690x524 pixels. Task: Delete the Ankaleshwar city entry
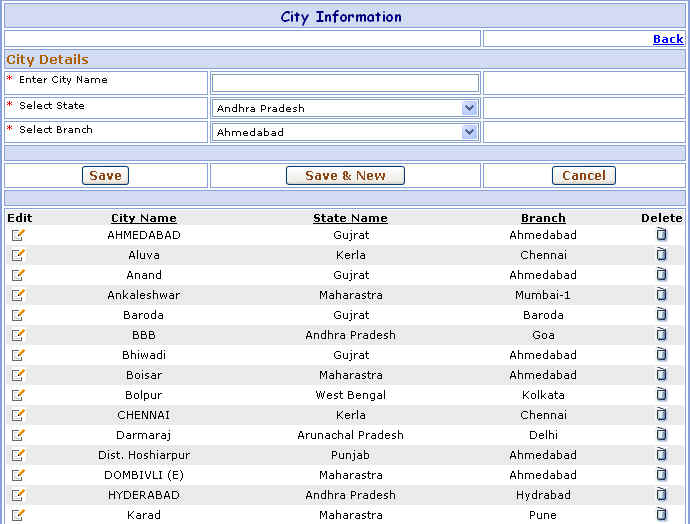point(661,295)
